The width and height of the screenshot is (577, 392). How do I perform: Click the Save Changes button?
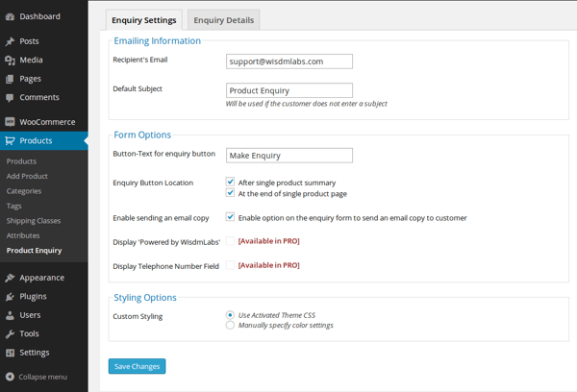[x=137, y=366]
